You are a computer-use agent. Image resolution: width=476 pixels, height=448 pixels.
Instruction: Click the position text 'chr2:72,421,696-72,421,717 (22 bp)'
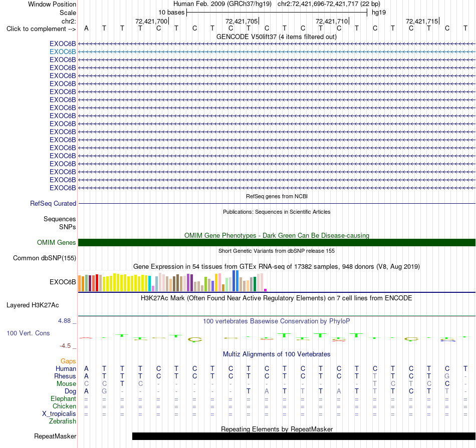(x=329, y=4)
